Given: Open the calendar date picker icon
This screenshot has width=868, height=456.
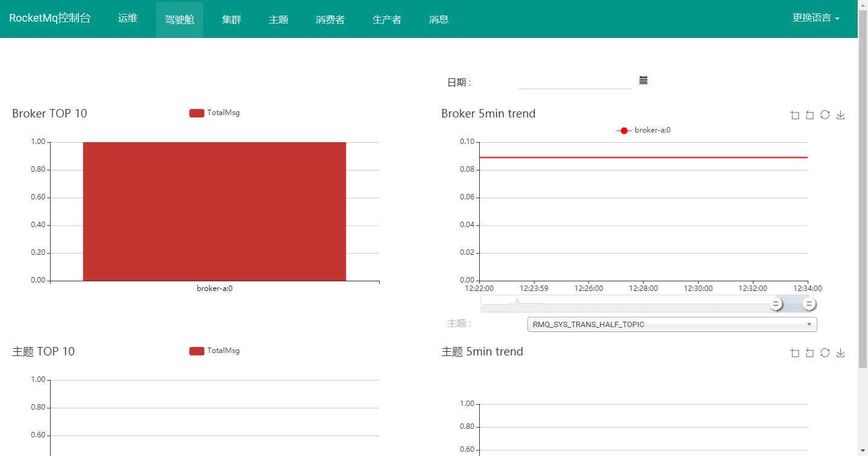Looking at the screenshot, I should (643, 80).
